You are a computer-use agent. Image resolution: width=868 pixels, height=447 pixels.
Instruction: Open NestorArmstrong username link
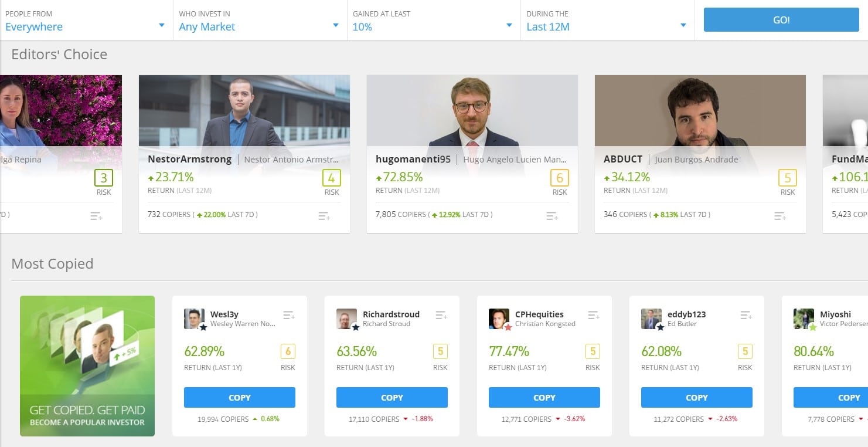coord(189,159)
